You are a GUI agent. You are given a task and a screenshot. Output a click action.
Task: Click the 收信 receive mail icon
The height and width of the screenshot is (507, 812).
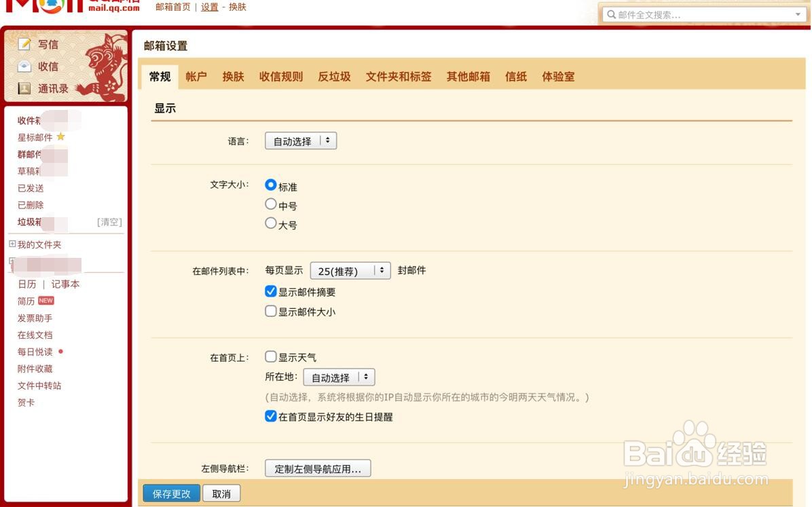click(x=25, y=67)
